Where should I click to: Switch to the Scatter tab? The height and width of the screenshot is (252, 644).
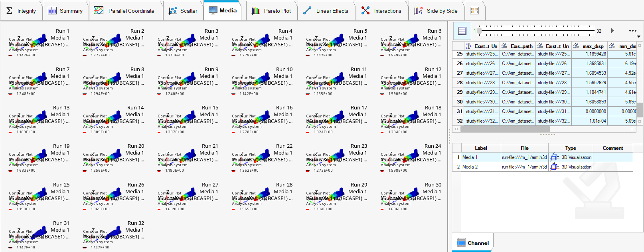tap(183, 11)
